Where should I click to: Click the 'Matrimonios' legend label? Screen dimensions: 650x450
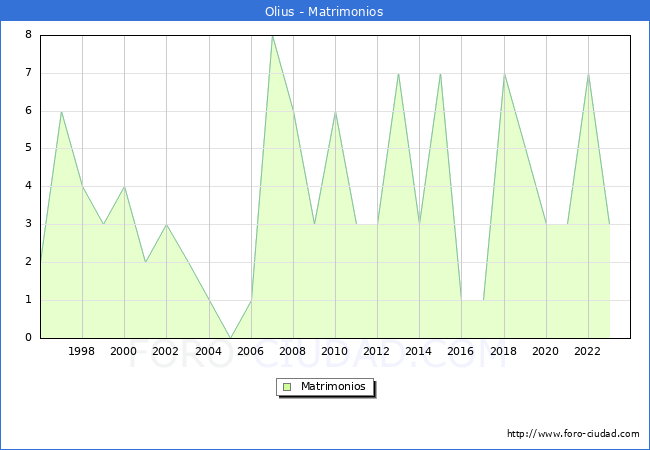click(x=333, y=386)
